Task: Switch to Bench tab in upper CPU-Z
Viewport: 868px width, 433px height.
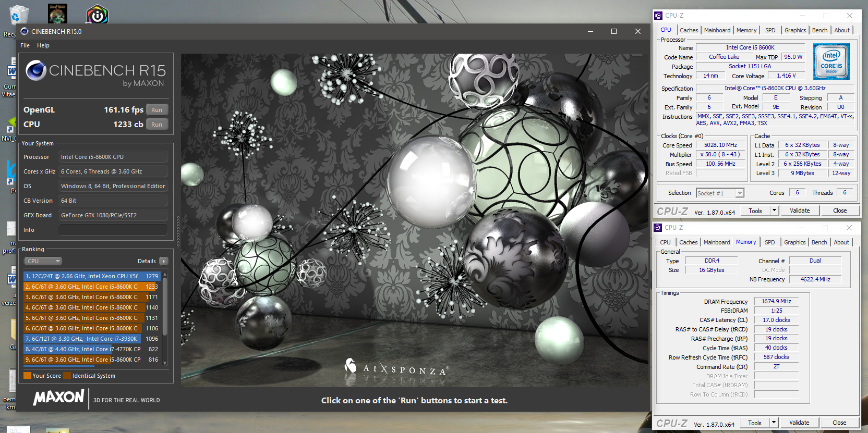Action: 820,30
